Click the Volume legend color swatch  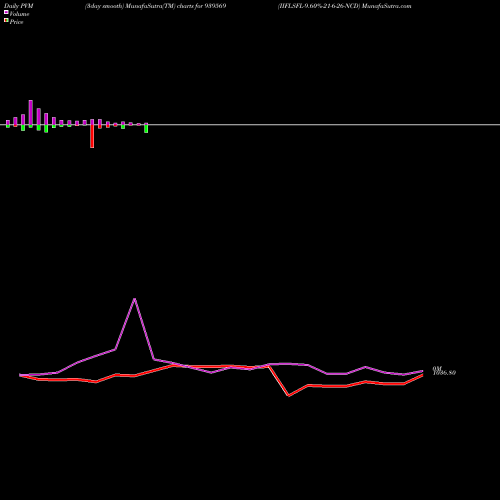[x=6, y=12]
